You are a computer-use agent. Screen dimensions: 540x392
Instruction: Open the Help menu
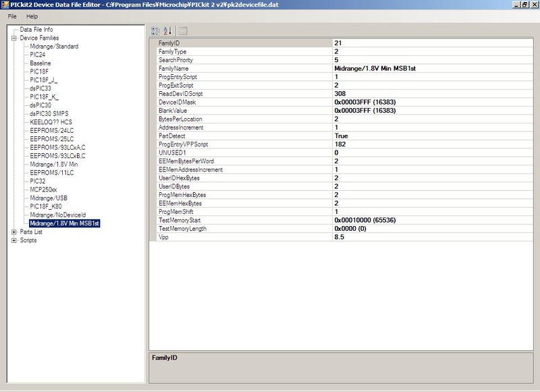(32, 16)
